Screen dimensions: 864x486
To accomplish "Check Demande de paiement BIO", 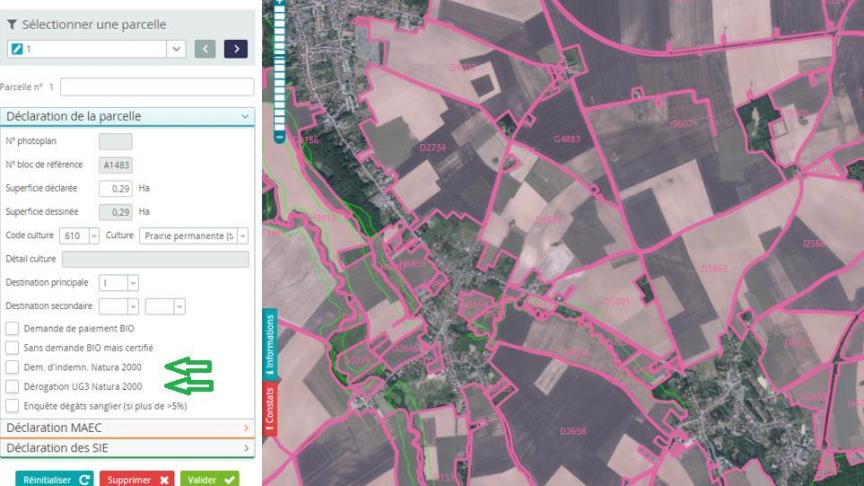I will coord(11,328).
